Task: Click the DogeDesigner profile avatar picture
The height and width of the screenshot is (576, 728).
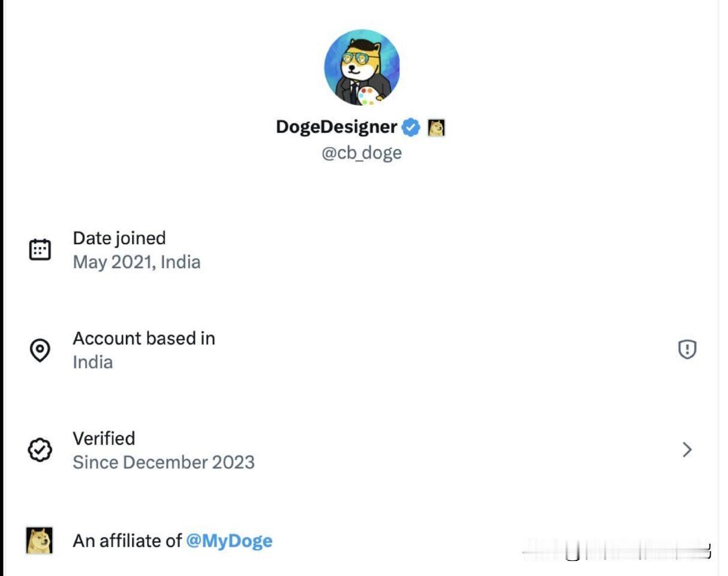Action: point(362,67)
